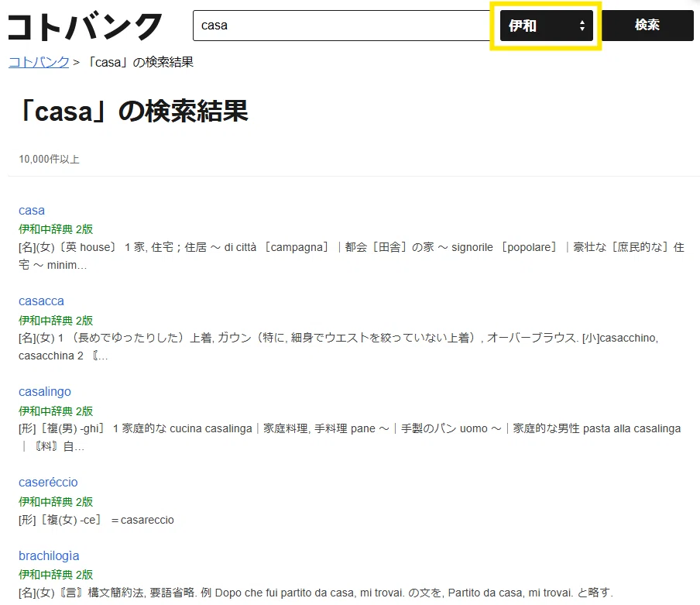The image size is (700, 605).
Task: Click the コトバンク site logo
Action: [85, 26]
